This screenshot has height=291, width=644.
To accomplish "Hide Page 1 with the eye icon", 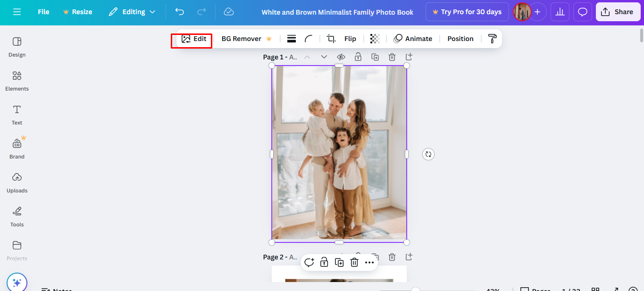I will (341, 57).
